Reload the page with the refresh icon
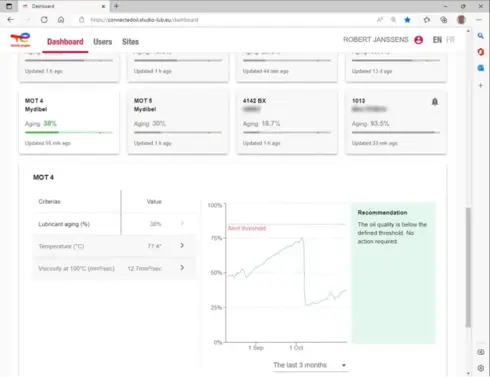Image resolution: width=490 pixels, height=377 pixels. tap(44, 20)
